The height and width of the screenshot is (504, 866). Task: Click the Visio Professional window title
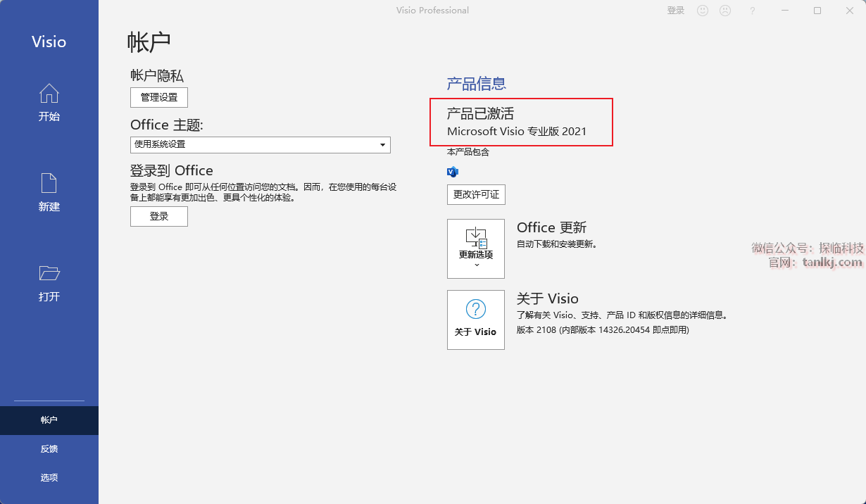433,11
